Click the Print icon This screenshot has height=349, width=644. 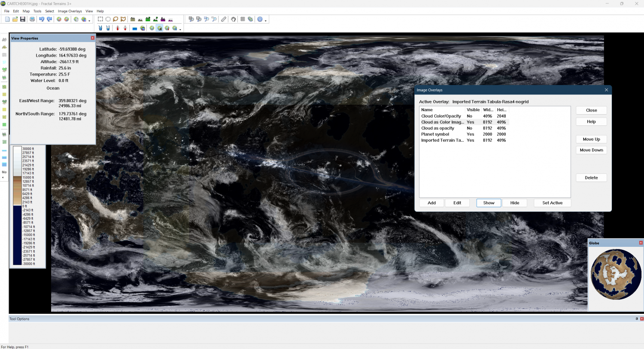click(32, 19)
